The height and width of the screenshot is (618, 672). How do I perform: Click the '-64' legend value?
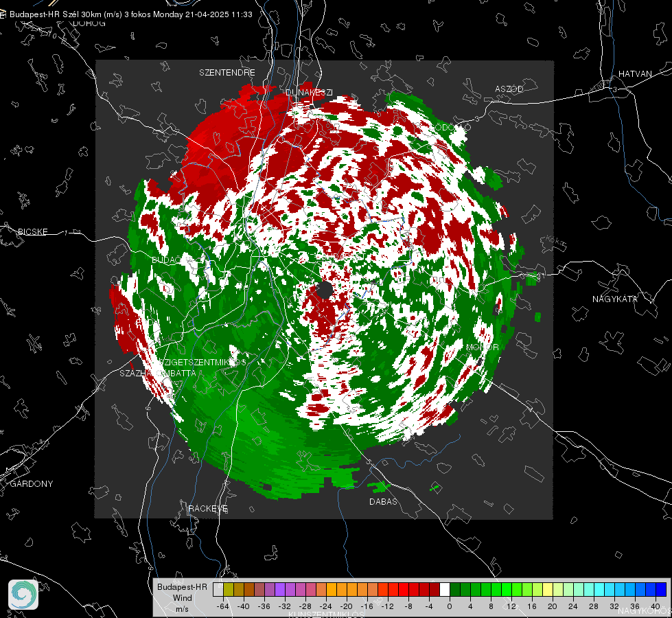[223, 606]
